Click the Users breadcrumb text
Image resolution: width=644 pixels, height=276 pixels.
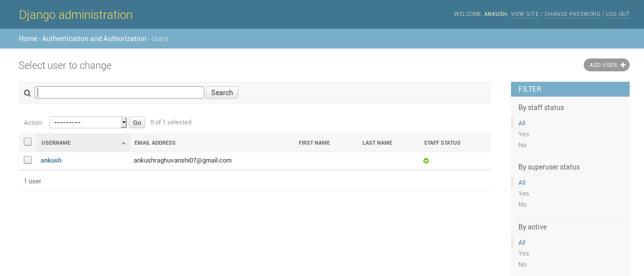tap(160, 39)
